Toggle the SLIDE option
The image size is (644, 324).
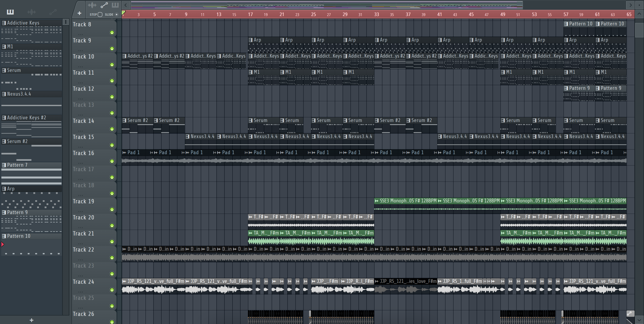[116, 15]
